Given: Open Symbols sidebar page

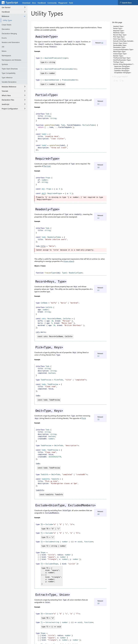Looking at the screenshot, I should coord(14,65).
